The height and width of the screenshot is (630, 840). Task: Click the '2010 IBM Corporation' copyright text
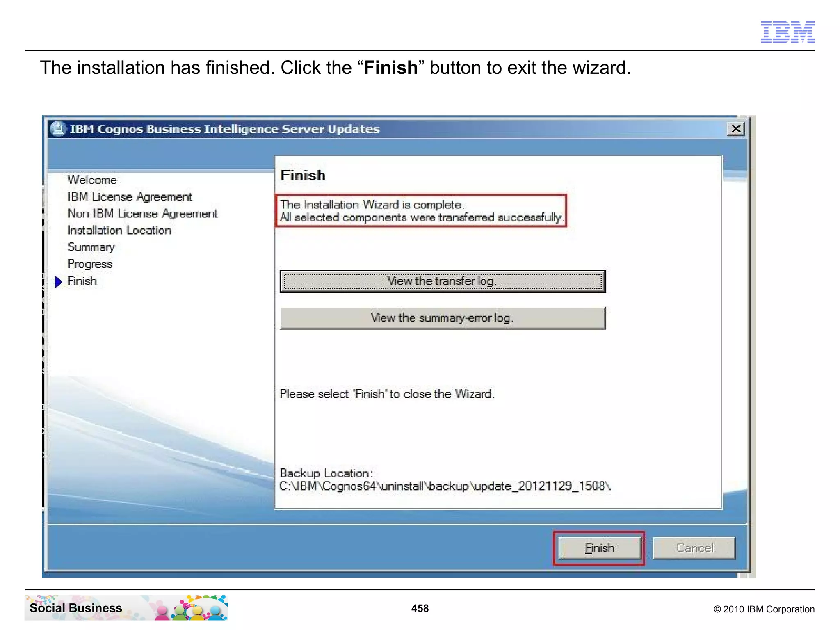pos(764,609)
